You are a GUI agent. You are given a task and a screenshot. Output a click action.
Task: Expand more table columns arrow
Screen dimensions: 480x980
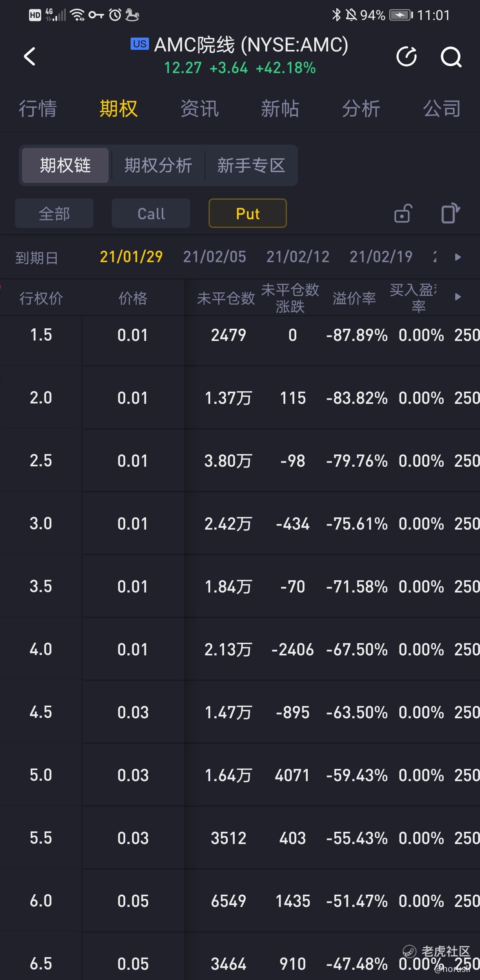(458, 297)
